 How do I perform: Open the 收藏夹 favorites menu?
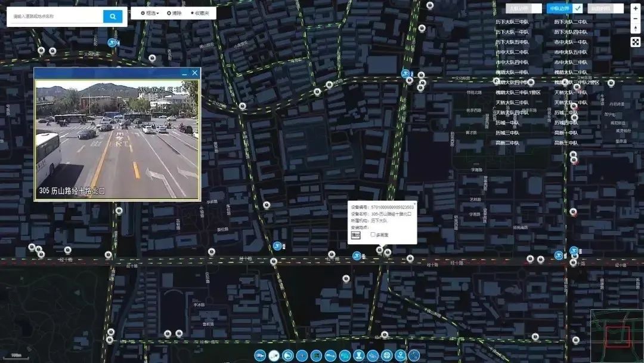(200, 13)
